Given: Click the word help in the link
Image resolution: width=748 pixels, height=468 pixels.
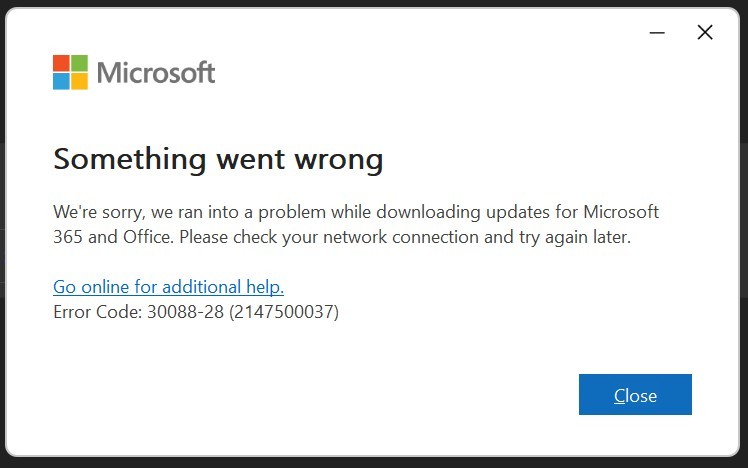Looking at the screenshot, I should (x=265, y=287).
